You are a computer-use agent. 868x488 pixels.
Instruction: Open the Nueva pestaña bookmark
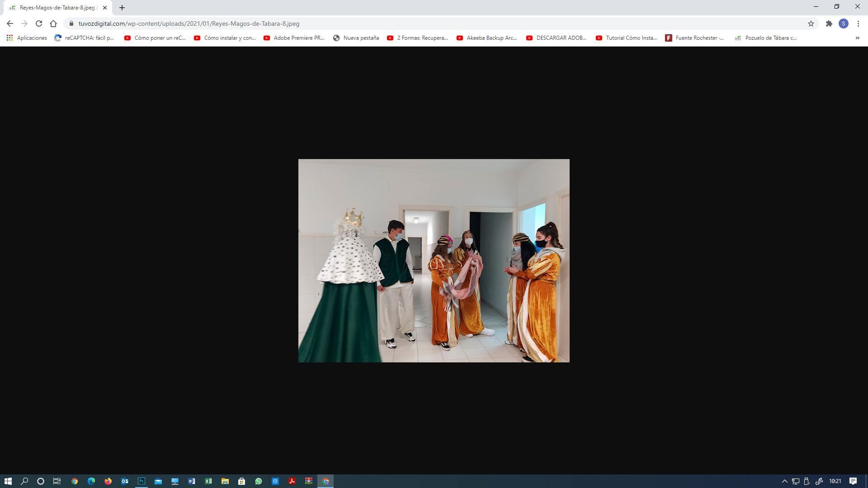(x=356, y=38)
